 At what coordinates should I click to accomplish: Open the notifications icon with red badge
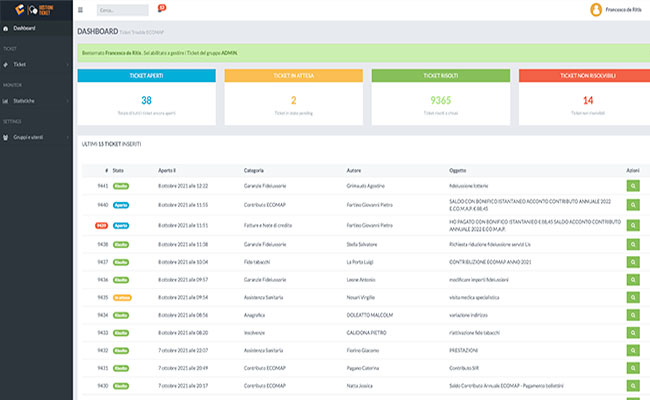coord(161,8)
